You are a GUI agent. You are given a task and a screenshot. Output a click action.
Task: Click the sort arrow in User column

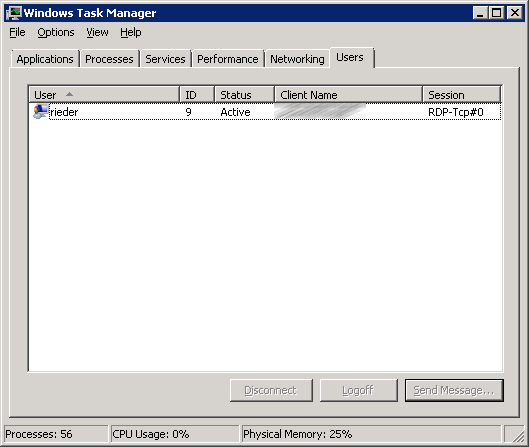[x=69, y=94]
